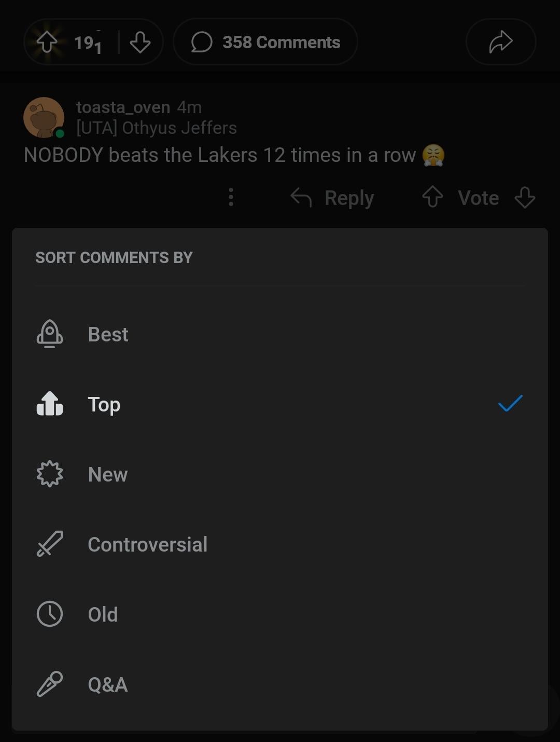The width and height of the screenshot is (560, 742).
Task: Click the sword icon for Controversial
Action: 50,544
